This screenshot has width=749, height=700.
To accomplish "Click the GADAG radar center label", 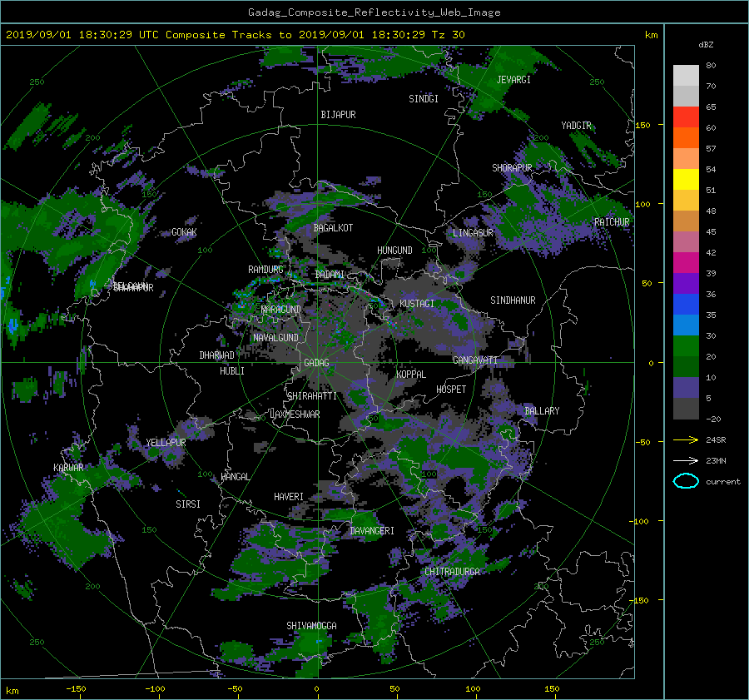I will (317, 363).
